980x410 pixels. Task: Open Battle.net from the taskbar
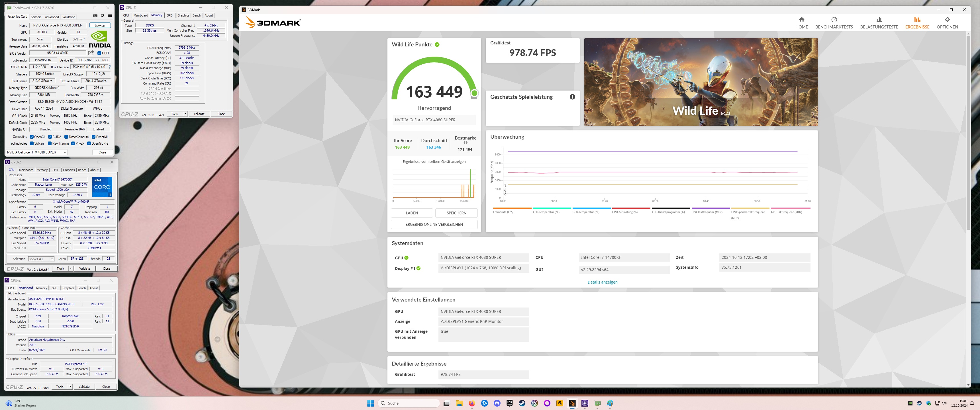coord(484,403)
